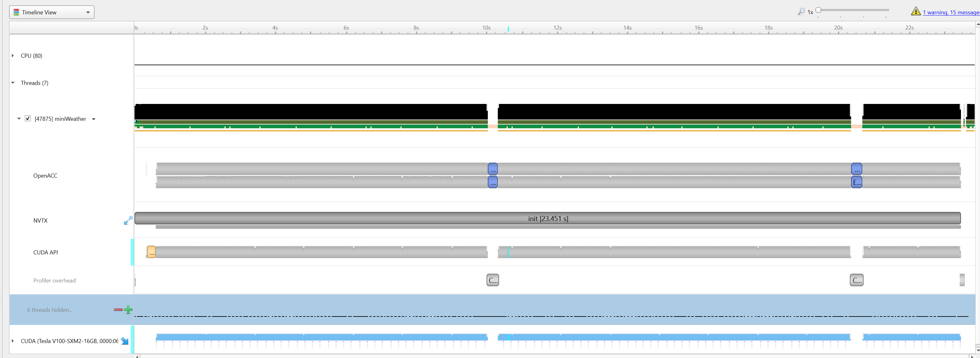The width and height of the screenshot is (980, 358).
Task: Click the green plus show-threads icon
Action: pos(129,310)
